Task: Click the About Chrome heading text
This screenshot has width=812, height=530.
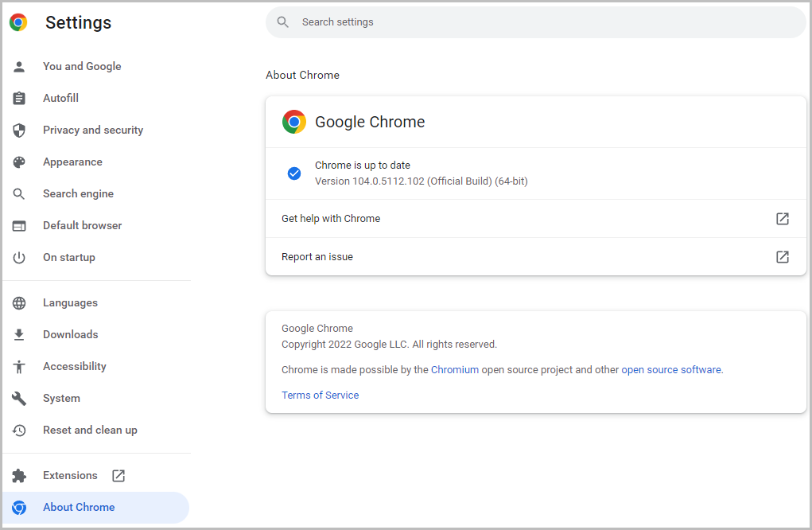Action: [302, 75]
